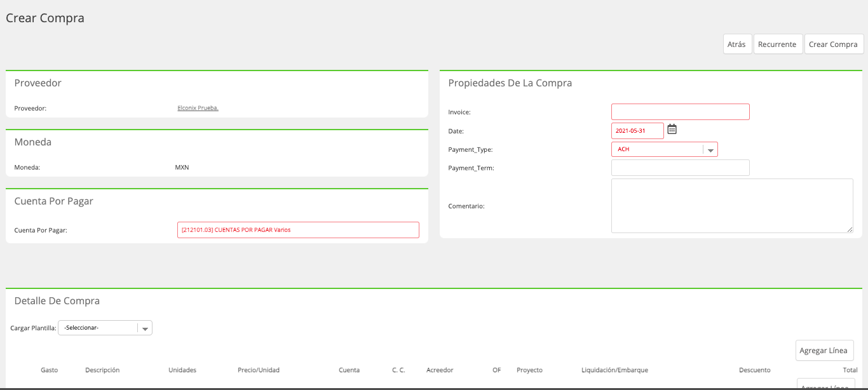
Task: Focus the Invoice input field
Action: (x=680, y=112)
